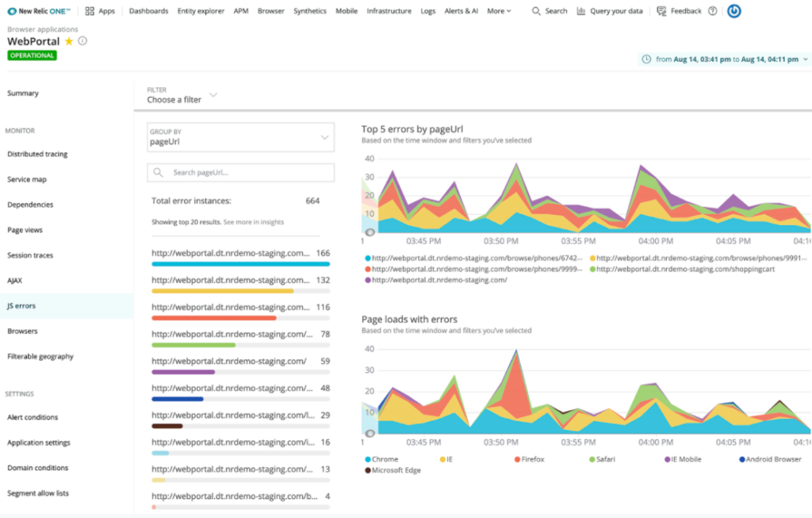
Task: Open Synthetics in top navigation
Action: pos(310,11)
